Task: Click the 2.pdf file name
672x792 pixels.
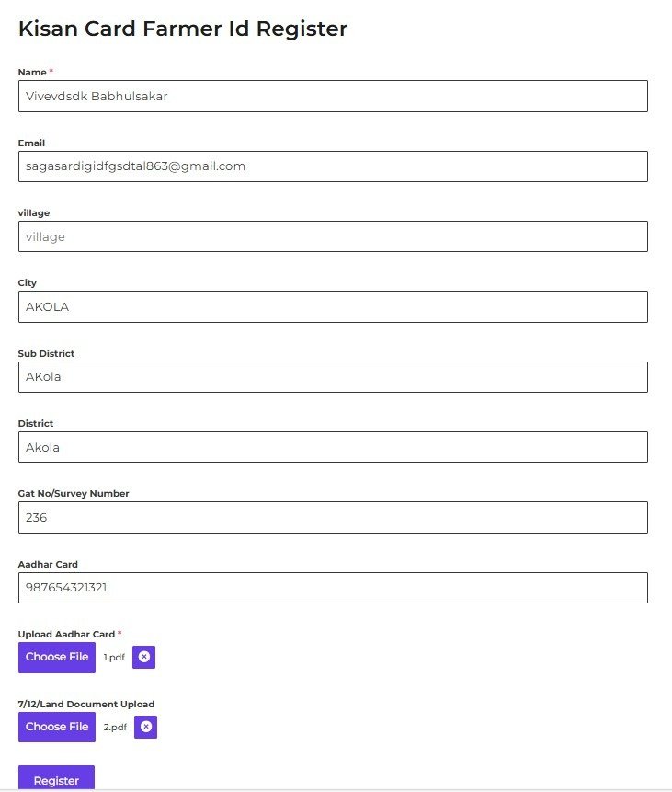Action: (115, 728)
